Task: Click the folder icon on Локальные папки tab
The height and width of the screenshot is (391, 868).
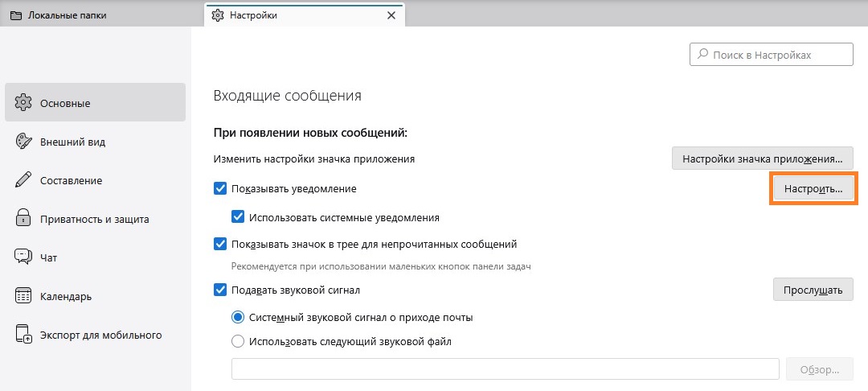Action: [15, 15]
